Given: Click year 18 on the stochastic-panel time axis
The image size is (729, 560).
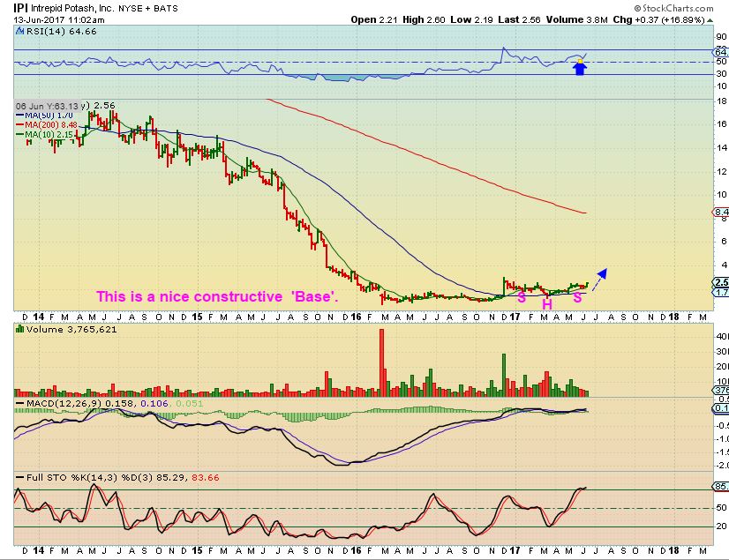Looking at the screenshot, I should tap(673, 550).
